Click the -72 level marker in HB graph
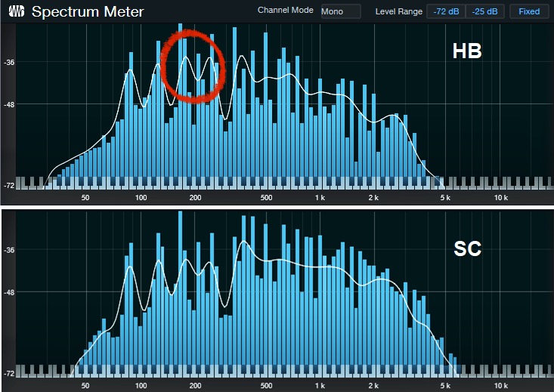 9,186
